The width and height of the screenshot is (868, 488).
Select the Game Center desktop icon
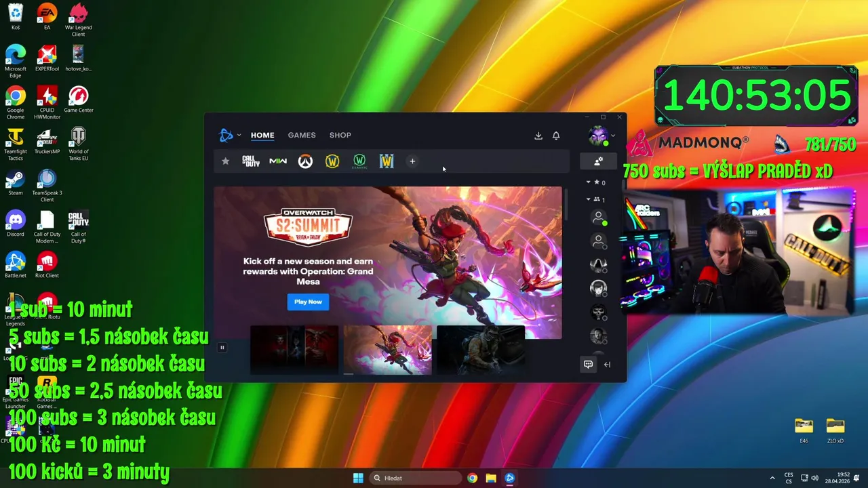[78, 100]
